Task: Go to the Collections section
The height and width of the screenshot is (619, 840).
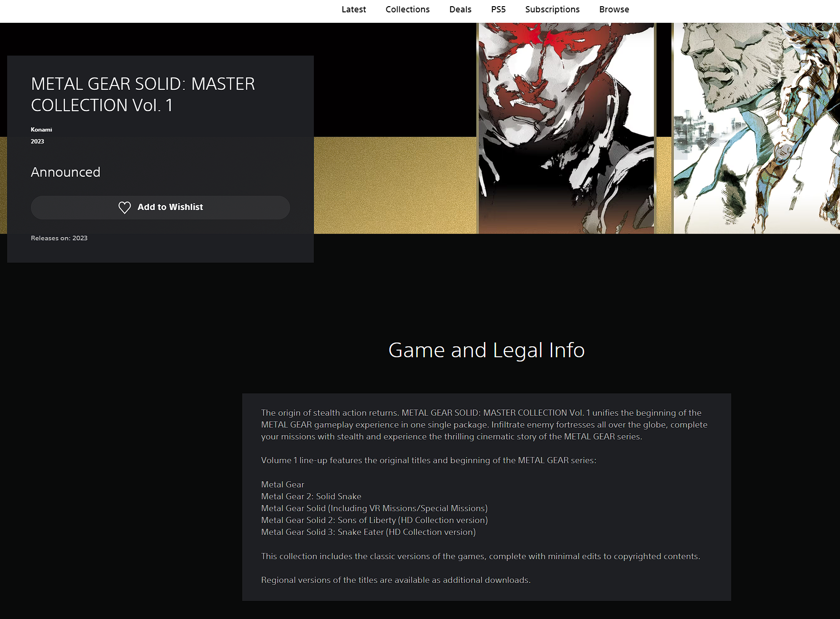Action: tap(407, 10)
